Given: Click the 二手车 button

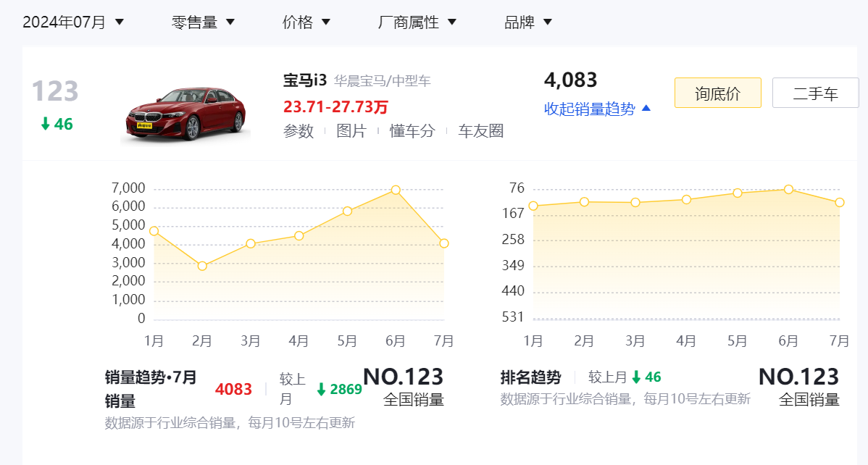Looking at the screenshot, I should click(x=815, y=93).
